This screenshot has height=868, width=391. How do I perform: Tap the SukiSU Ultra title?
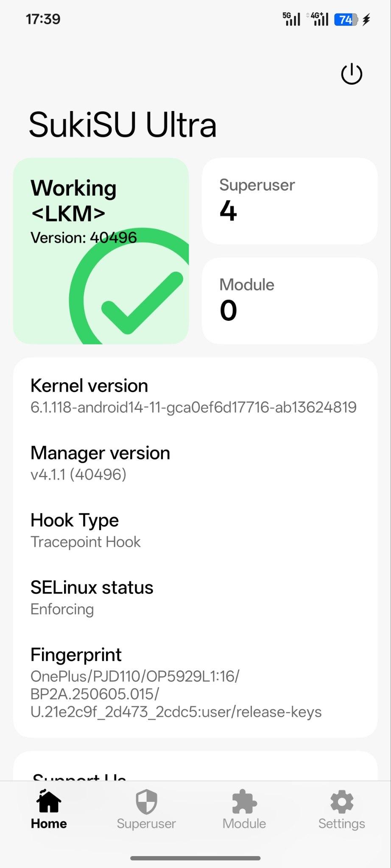tap(123, 125)
